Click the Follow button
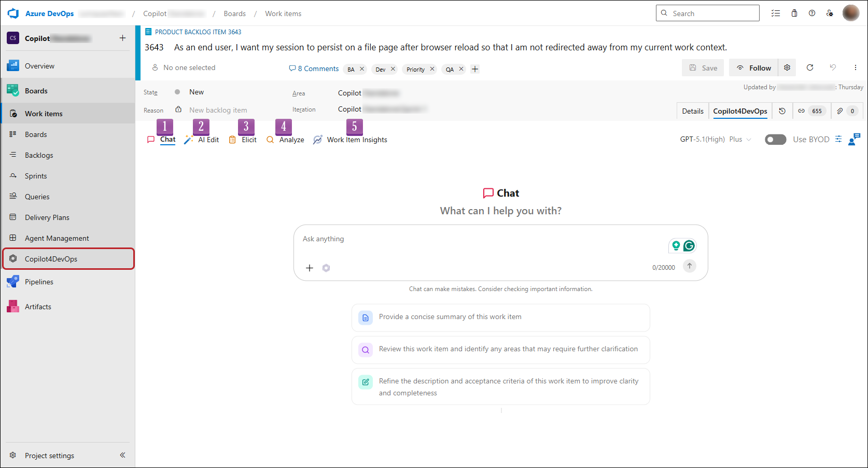The width and height of the screenshot is (868, 468). click(753, 67)
